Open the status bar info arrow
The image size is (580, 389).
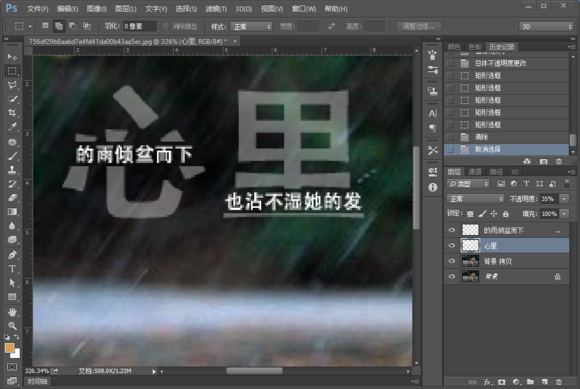pyautogui.click(x=154, y=371)
